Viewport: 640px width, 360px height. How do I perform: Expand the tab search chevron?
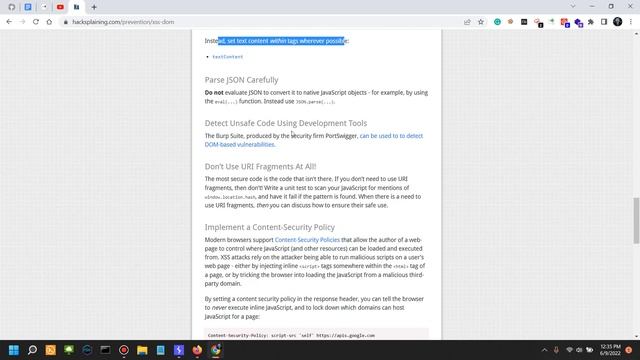click(573, 7)
